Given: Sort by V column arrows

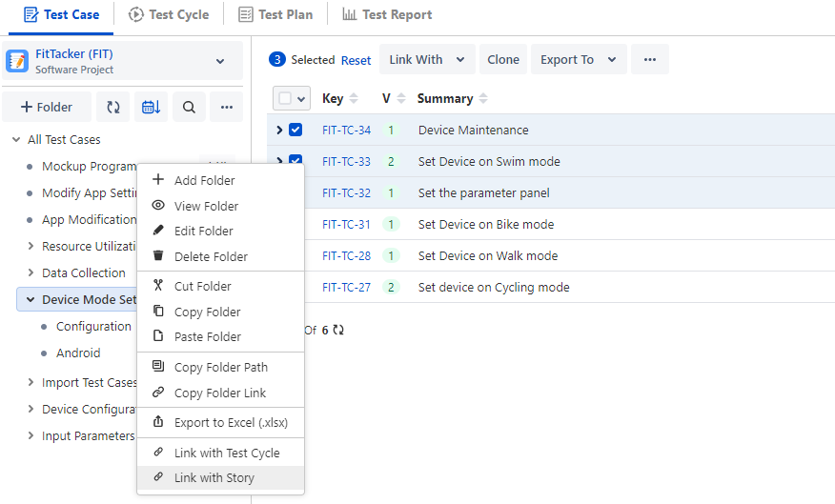Looking at the screenshot, I should pos(401,98).
